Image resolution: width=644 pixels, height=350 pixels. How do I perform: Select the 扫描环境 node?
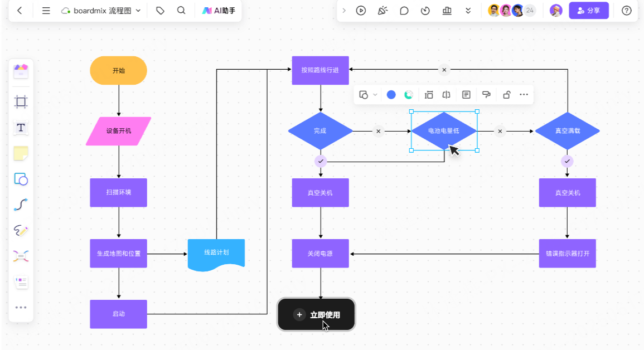coord(118,192)
